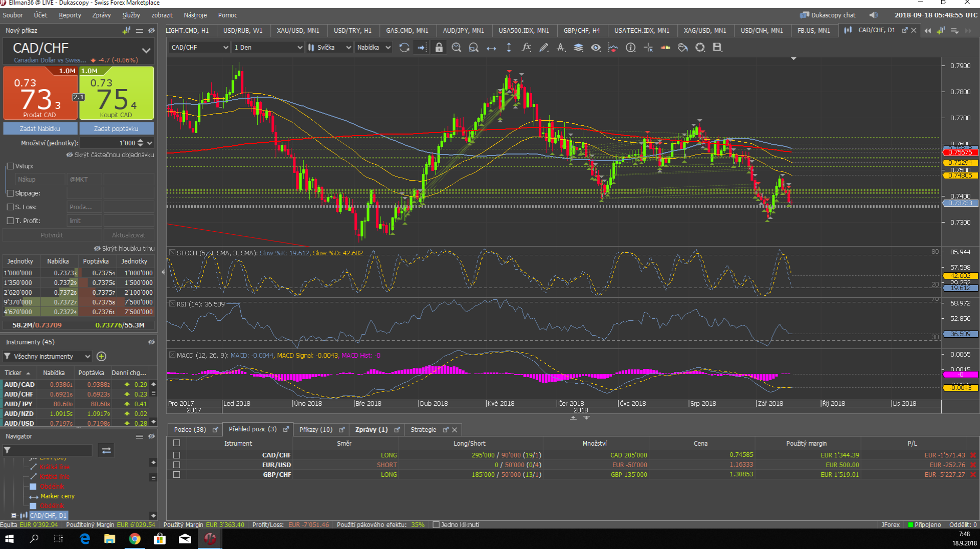Close the CAD/CHF position with red X

point(973,455)
